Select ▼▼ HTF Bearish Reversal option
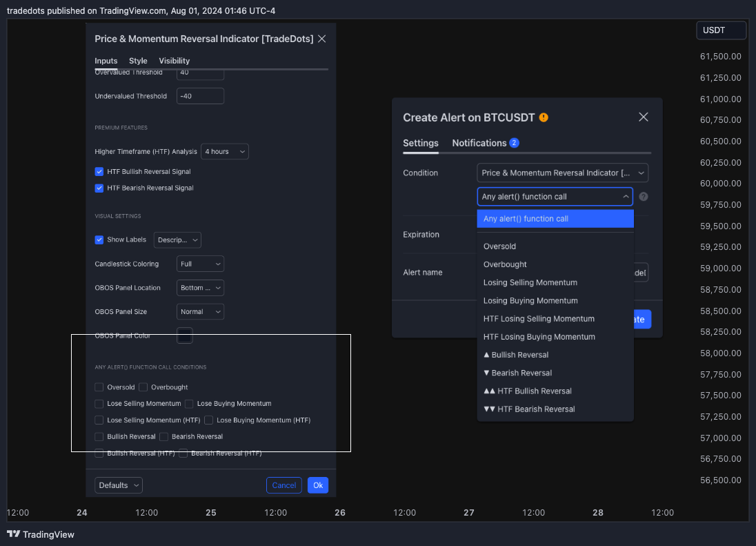The image size is (756, 546). click(555, 409)
